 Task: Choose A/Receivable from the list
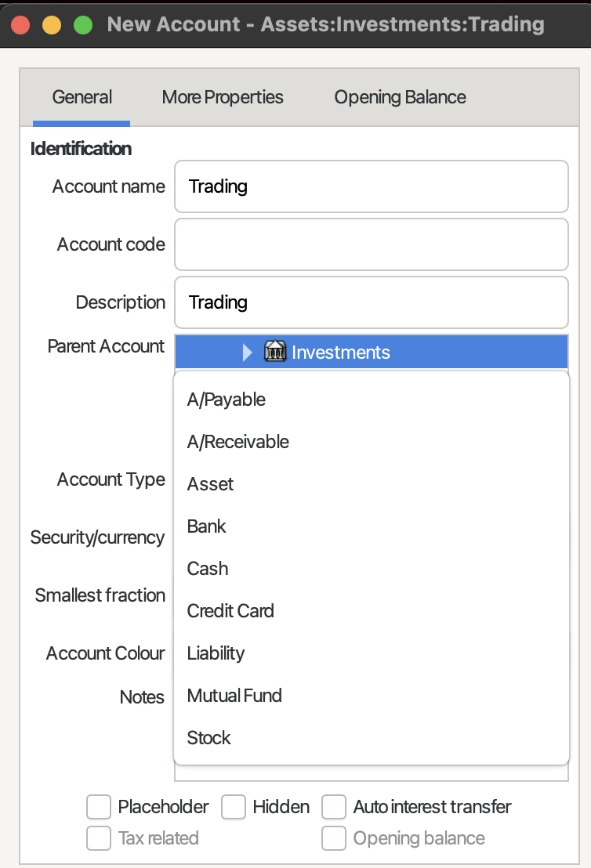tap(372, 442)
